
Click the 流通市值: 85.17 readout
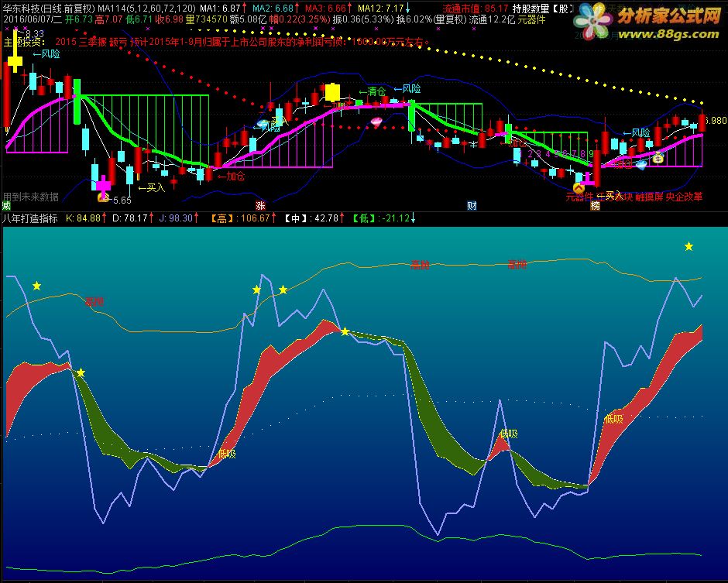pyautogui.click(x=475, y=9)
